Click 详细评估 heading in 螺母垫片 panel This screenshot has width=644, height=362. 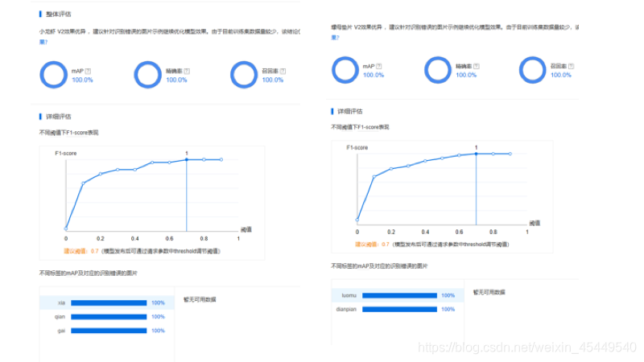point(350,111)
